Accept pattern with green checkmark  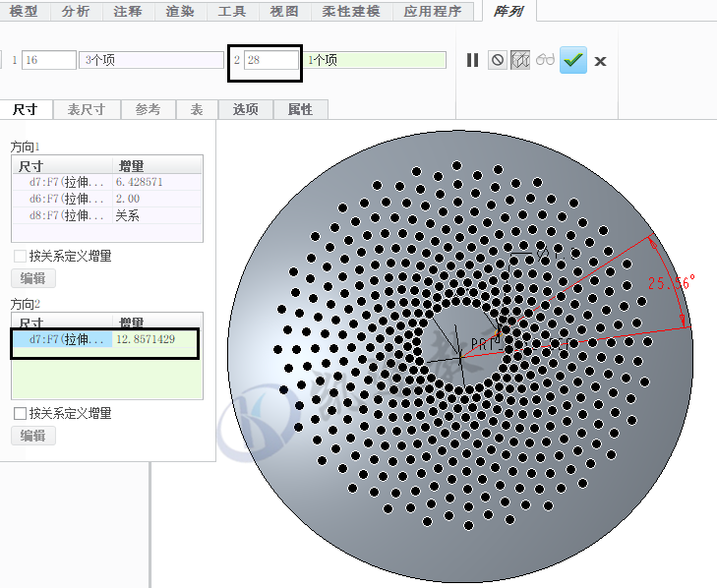click(573, 60)
